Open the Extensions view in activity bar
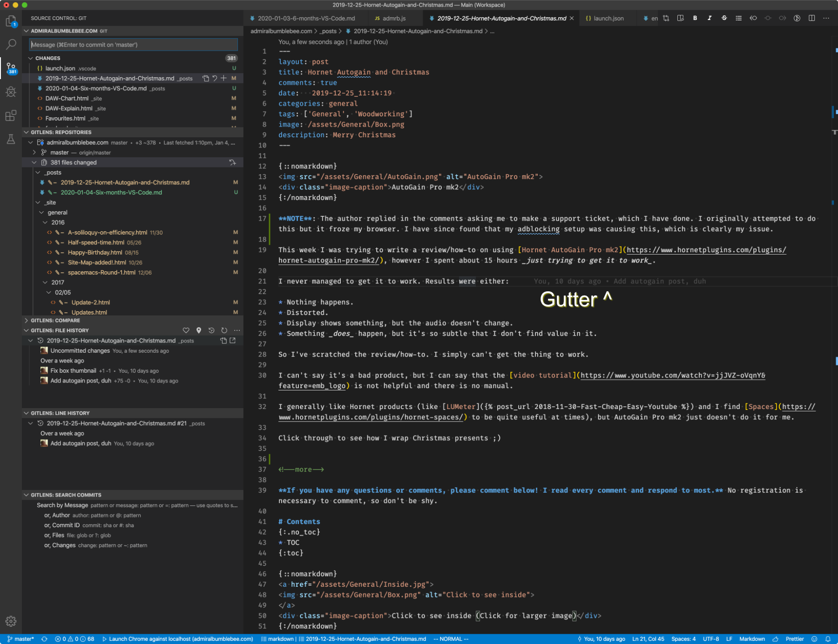Viewport: 838px width, 644px height. tap(11, 116)
